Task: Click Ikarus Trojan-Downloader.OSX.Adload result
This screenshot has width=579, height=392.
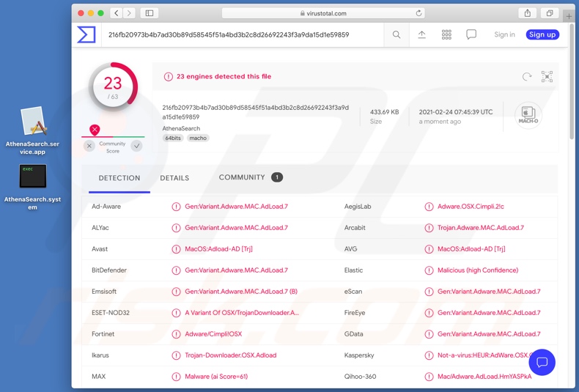Action: click(x=230, y=355)
